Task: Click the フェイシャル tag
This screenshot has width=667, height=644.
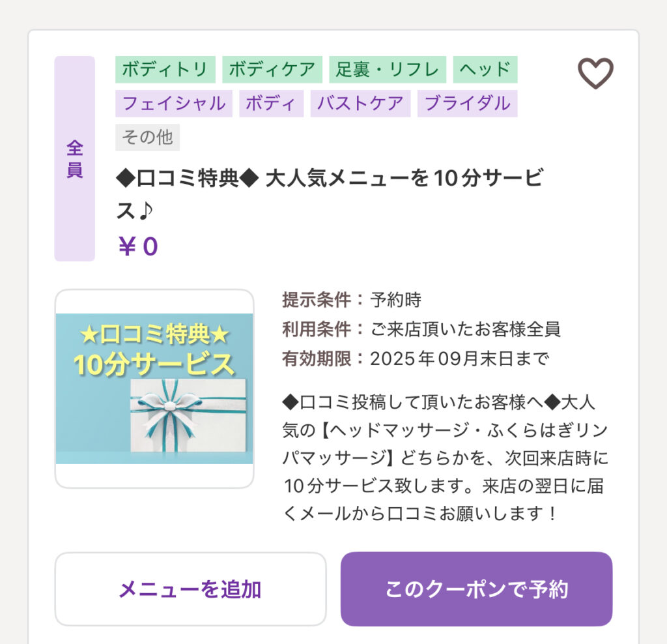Action: 174,103
